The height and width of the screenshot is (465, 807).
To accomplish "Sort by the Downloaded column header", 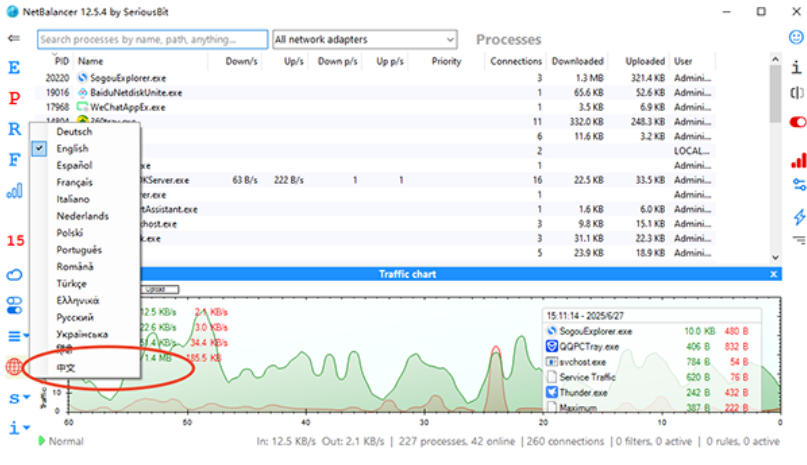I will pos(577,61).
